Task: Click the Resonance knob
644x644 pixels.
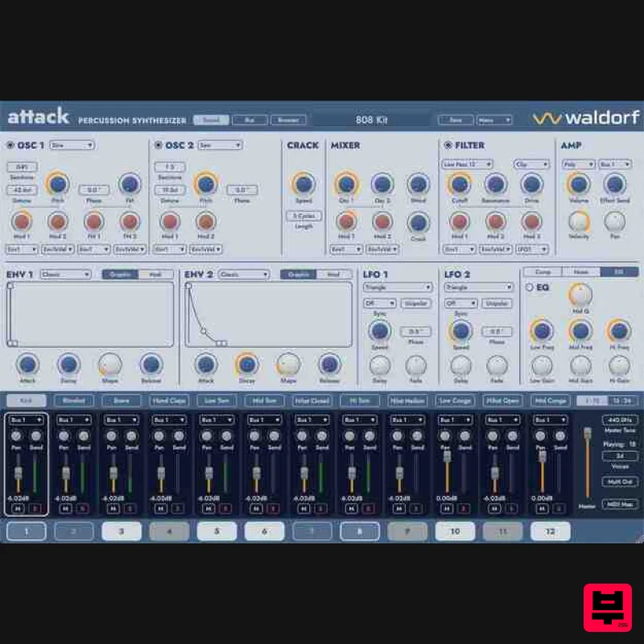Action: tap(495, 184)
